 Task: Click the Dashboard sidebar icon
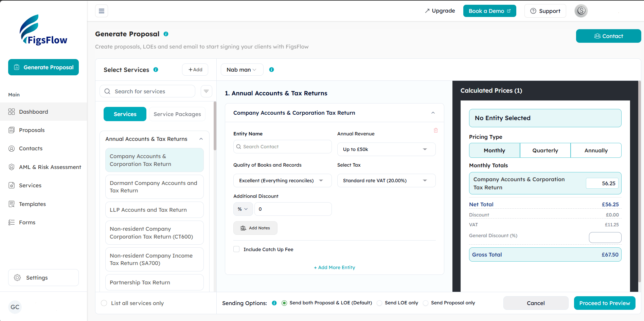[x=12, y=112]
